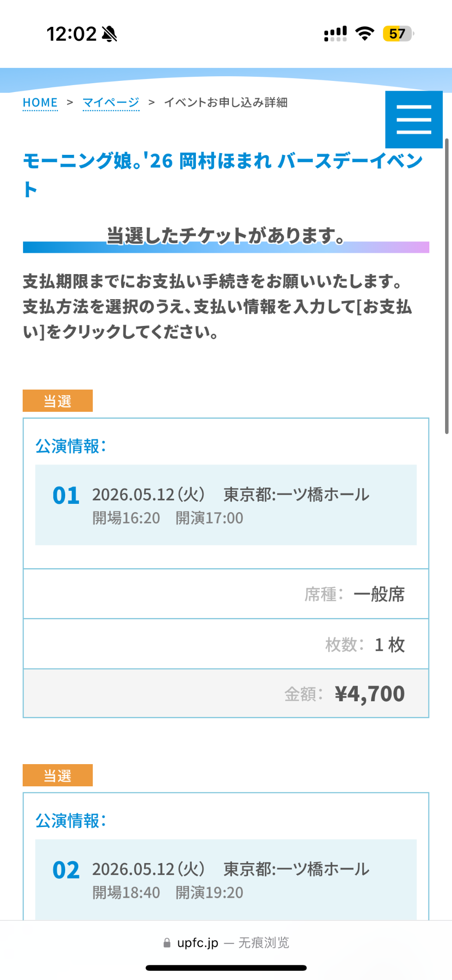Tap the lock icon beside upfc.jp
Image resolution: width=452 pixels, height=980 pixels.
167,943
